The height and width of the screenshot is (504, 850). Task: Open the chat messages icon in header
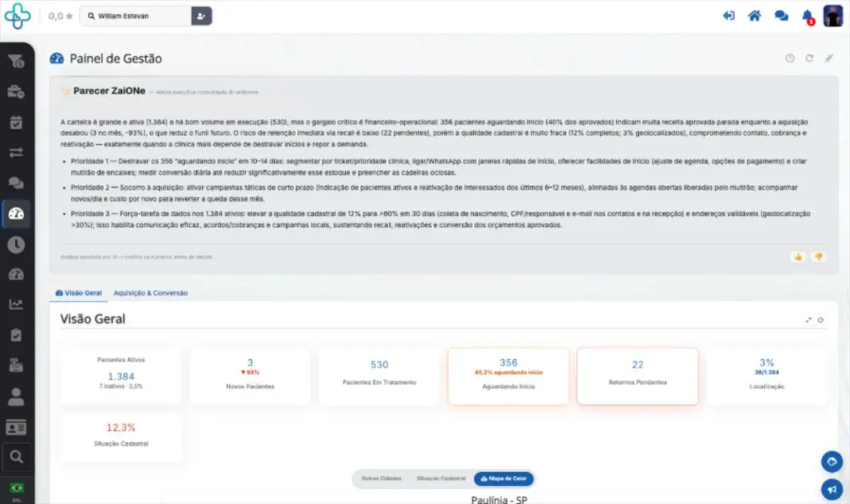pyautogui.click(x=781, y=16)
